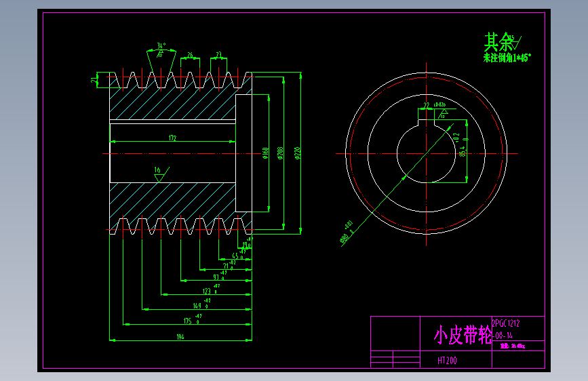Click the 'HT200' material label
Screen dimensions: 588x381
pos(447,361)
